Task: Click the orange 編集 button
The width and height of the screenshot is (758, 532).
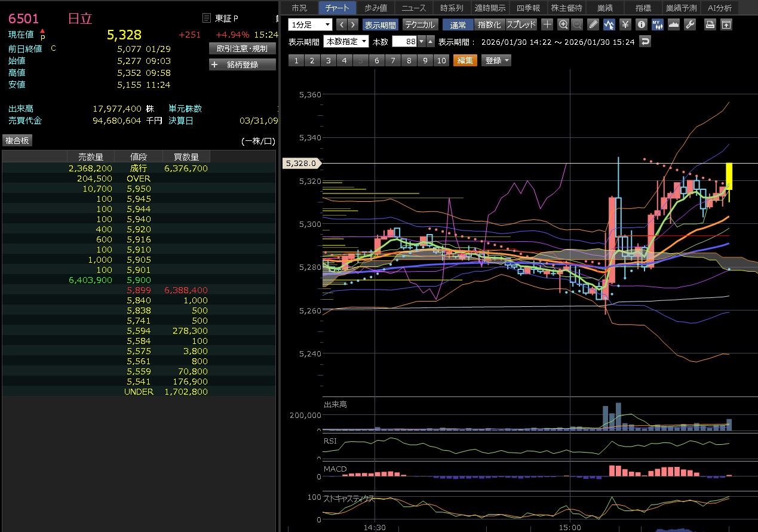Action: [x=465, y=60]
